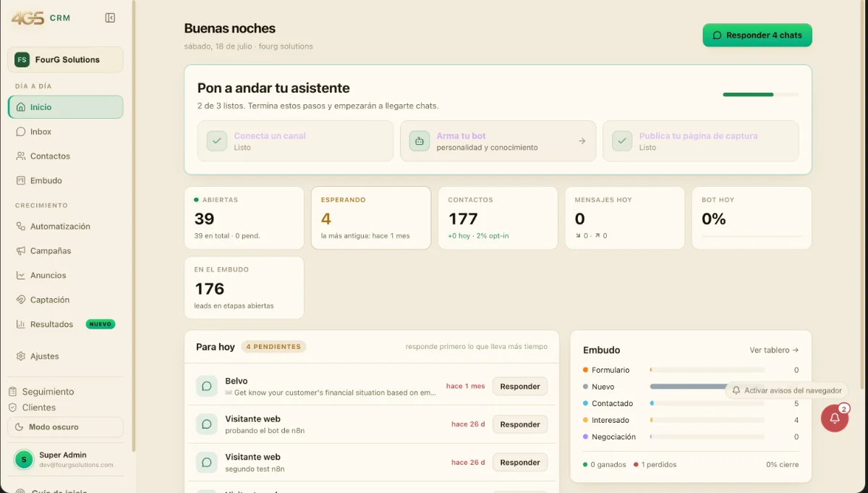This screenshot has width=868, height=493.
Task: Open Super Admin account menu
Action: 66,459
